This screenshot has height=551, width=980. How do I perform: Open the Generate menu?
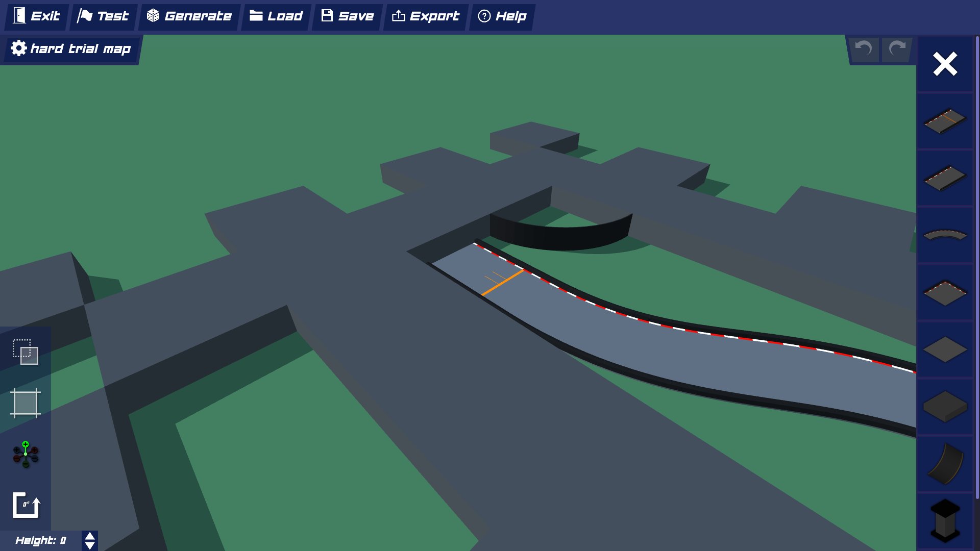point(189,16)
